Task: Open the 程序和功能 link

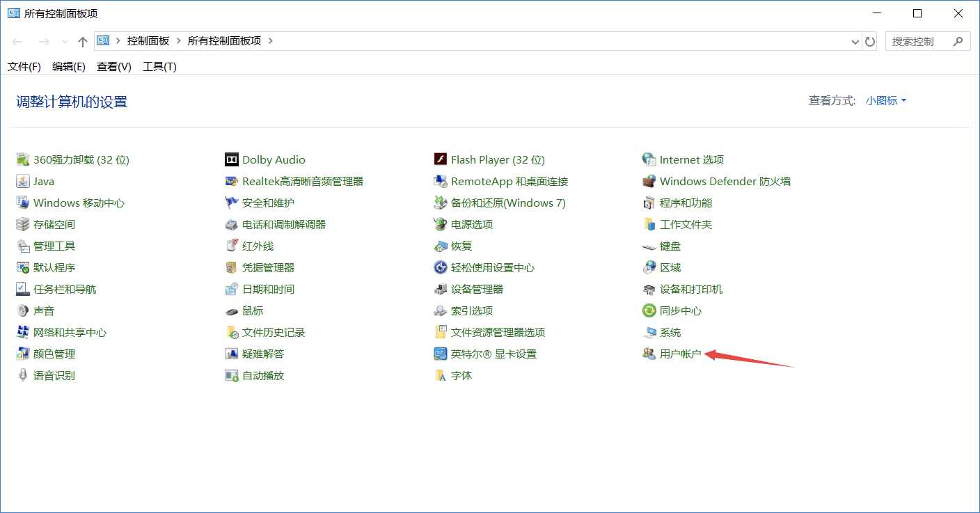Action: coord(686,203)
